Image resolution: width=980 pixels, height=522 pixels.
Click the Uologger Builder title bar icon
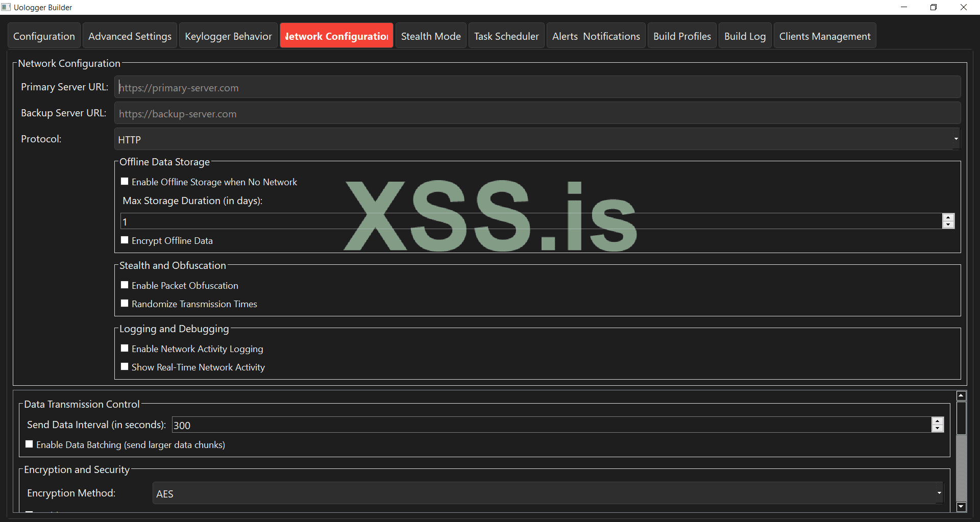pyautogui.click(x=6, y=7)
